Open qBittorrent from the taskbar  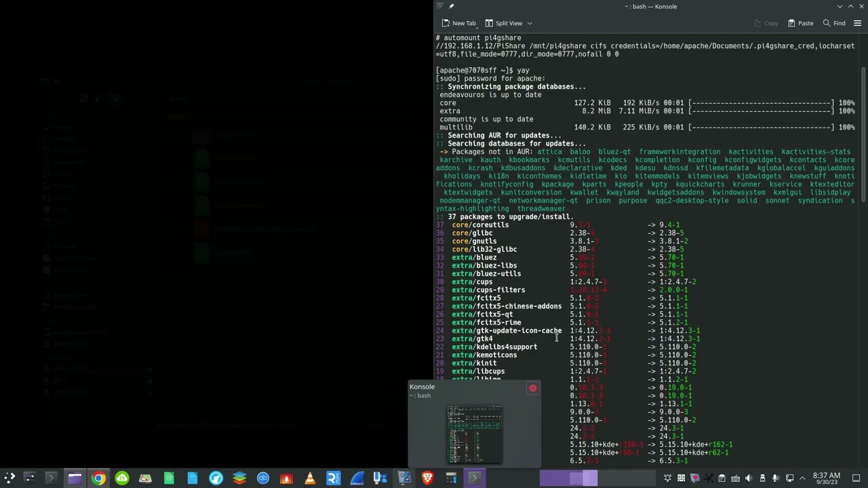[263, 478]
